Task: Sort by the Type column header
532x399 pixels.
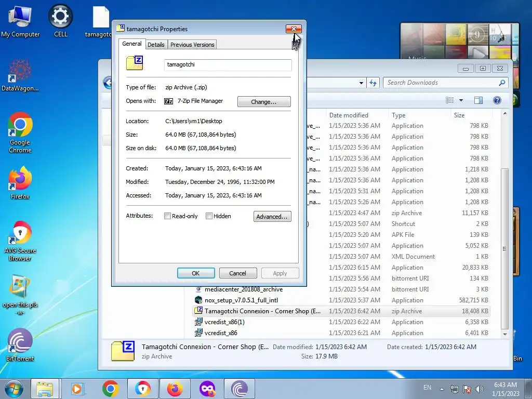Action: 419,115
